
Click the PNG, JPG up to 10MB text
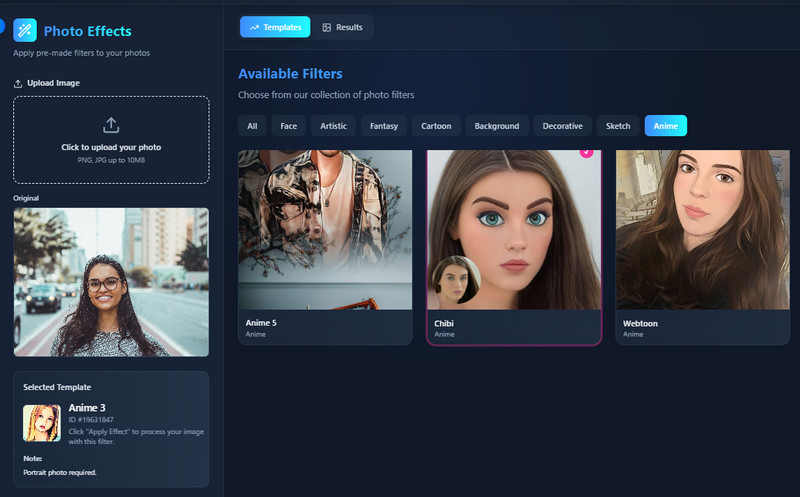[111, 160]
